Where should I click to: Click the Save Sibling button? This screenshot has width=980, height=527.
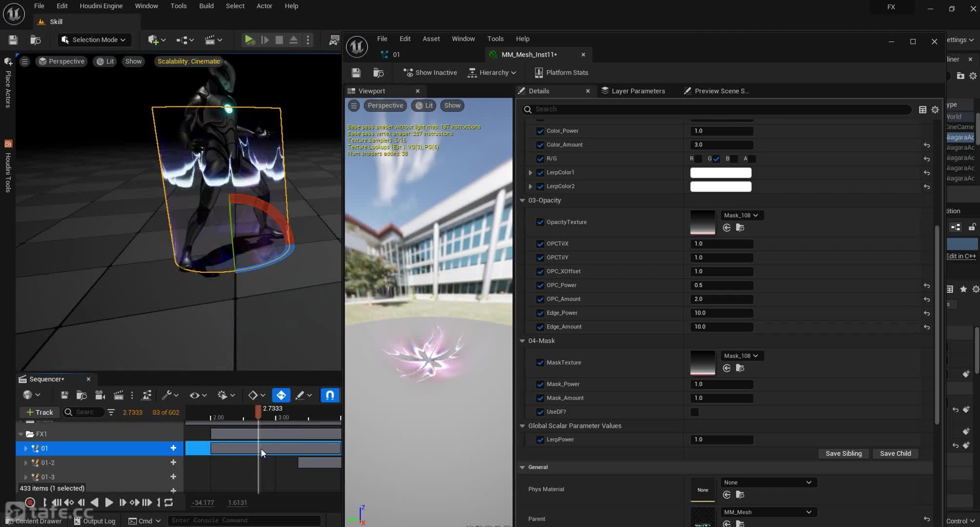coord(843,454)
